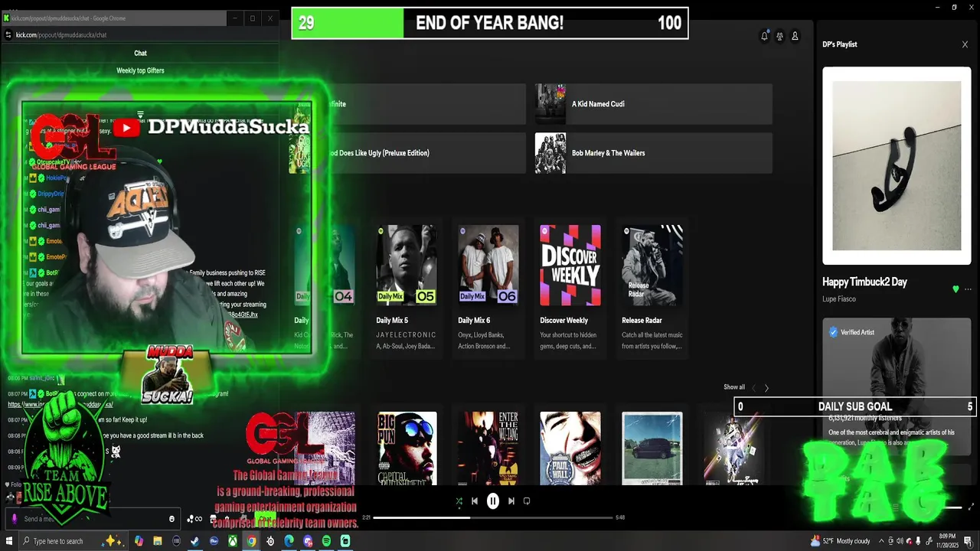
Task: Seek along the song progress bar
Action: (493, 517)
